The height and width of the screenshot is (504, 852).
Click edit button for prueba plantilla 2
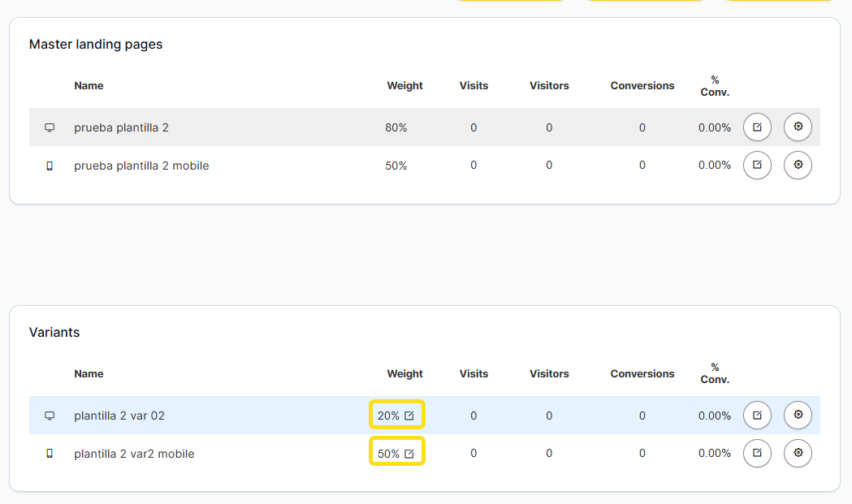tap(757, 127)
